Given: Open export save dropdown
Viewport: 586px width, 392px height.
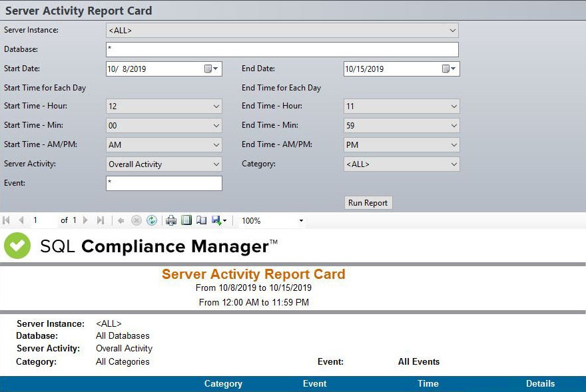Looking at the screenshot, I should [219, 220].
